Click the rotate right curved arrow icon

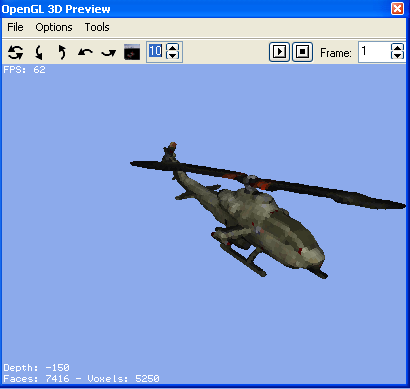point(108,53)
